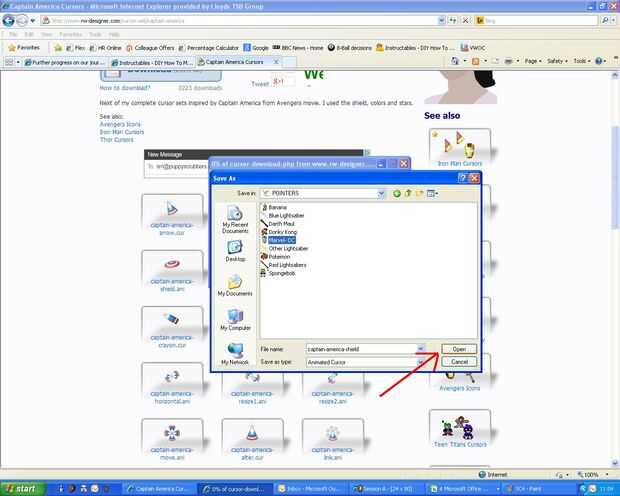Image resolution: width=620 pixels, height=496 pixels.
Task: Open the Views menu icon in Save As
Action: pyautogui.click(x=432, y=193)
